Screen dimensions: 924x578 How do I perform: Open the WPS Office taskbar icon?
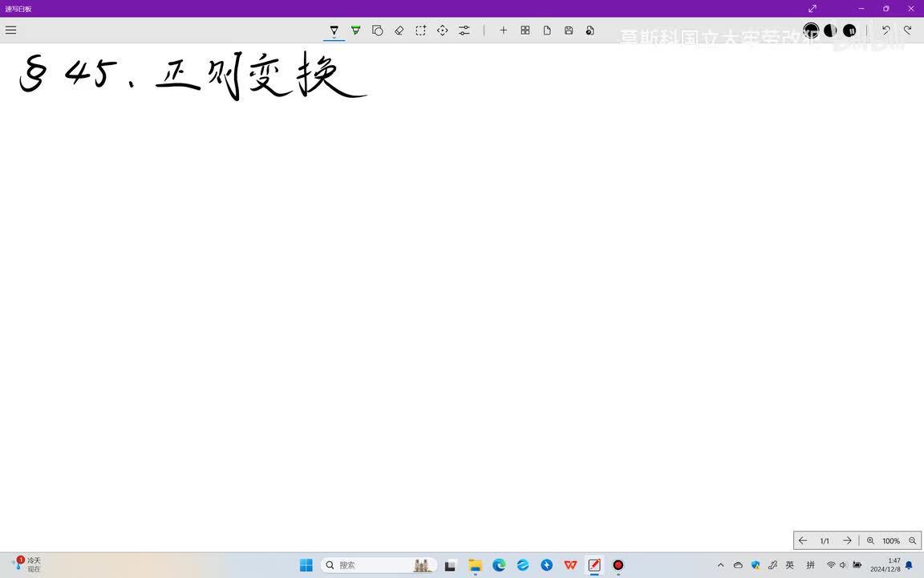570,565
